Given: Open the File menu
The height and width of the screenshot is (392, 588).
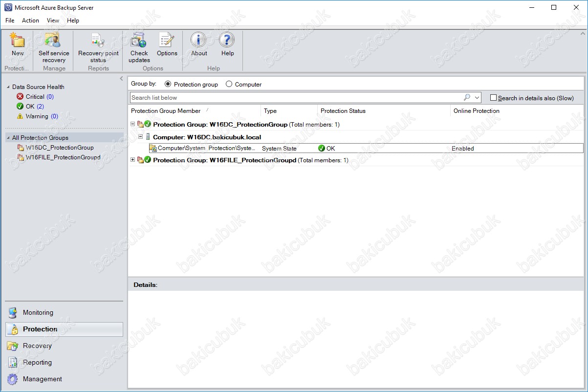Looking at the screenshot, I should (10, 21).
